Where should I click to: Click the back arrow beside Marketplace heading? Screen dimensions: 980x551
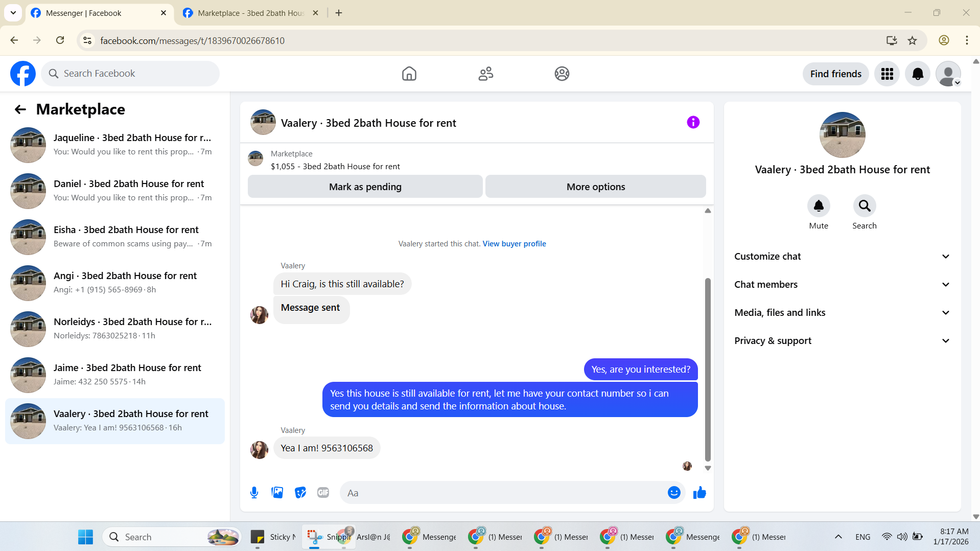point(20,109)
